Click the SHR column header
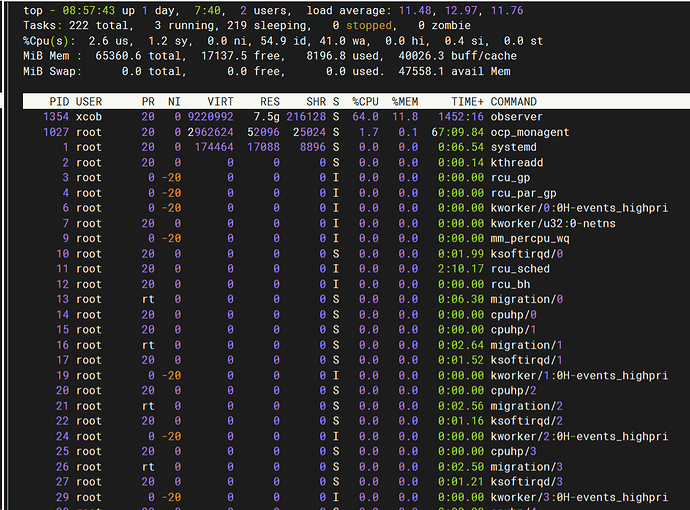 tap(316, 102)
